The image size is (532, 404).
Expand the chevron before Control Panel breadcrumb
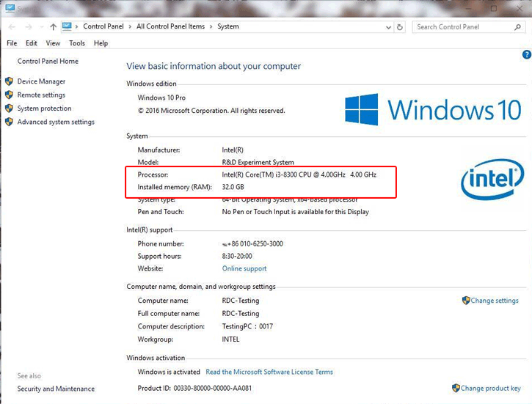76,27
